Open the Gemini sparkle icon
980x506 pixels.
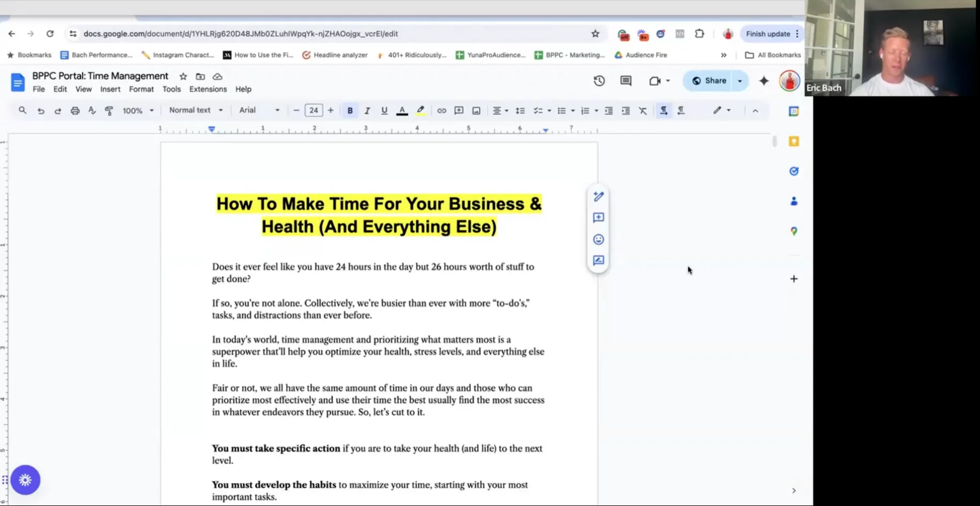pos(764,81)
